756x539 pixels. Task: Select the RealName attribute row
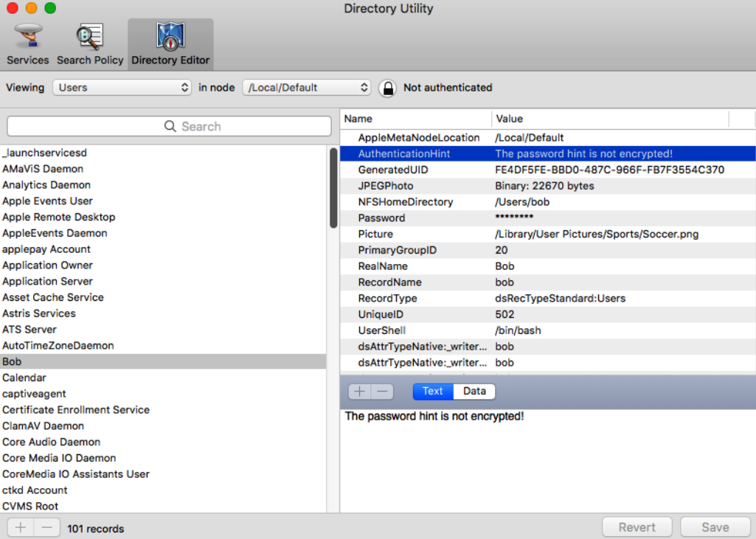[548, 266]
